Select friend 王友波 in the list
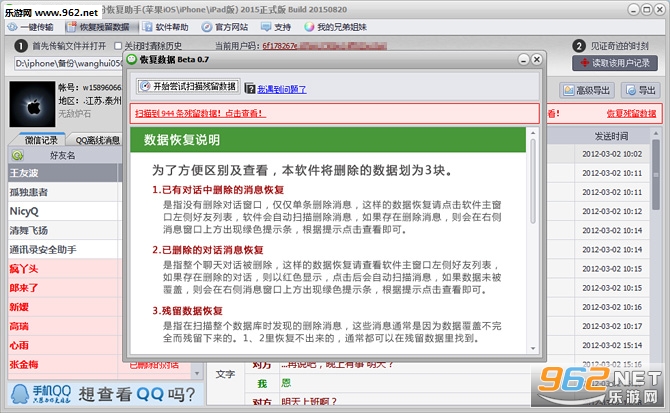The width and height of the screenshot is (670, 413). [x=62, y=173]
